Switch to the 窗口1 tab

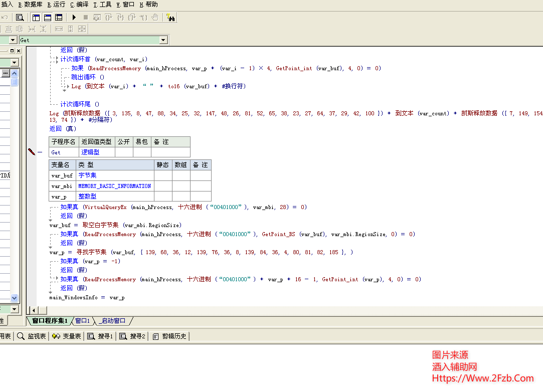pyautogui.click(x=82, y=321)
